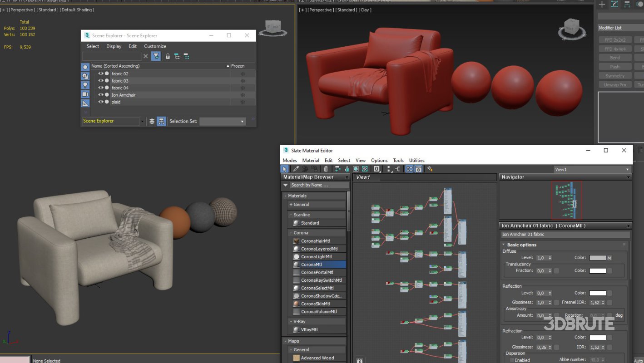Select the eyedropper Pick Material tool
This screenshot has width=644, height=363.
[295, 169]
